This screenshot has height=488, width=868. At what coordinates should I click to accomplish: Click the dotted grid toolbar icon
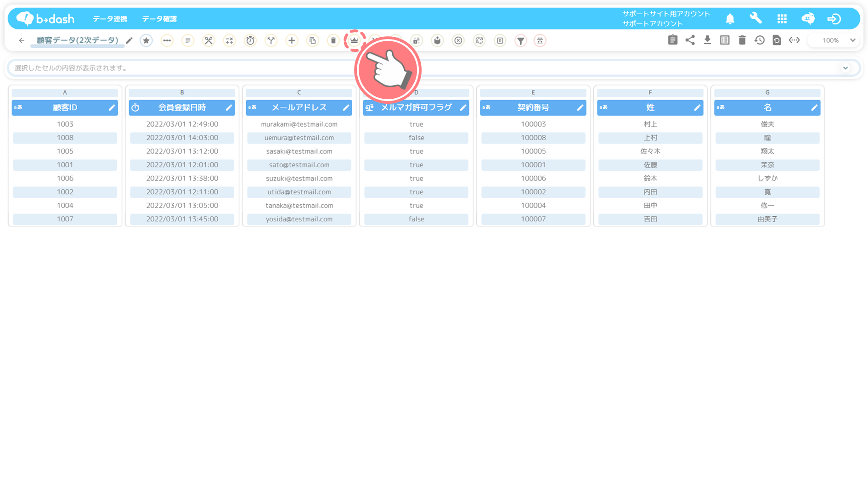pos(540,40)
